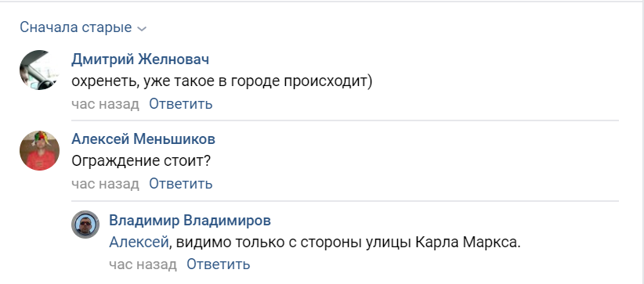Click the divider above Владимир's reply

tap(345, 201)
